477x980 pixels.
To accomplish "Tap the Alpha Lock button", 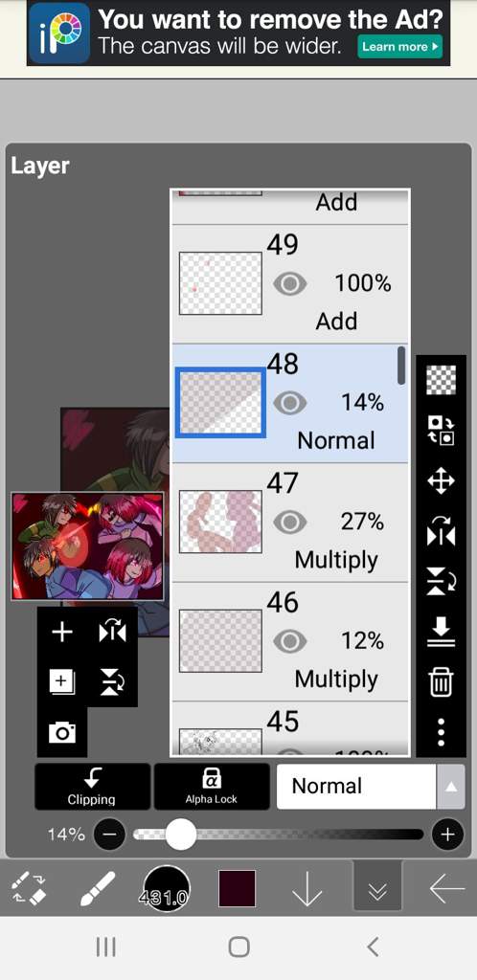I will coord(212,787).
